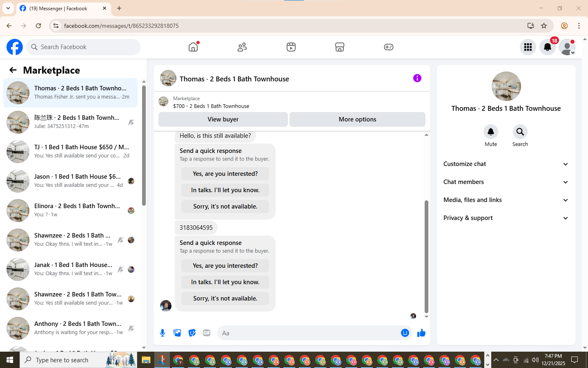Mute this chat with the bell

click(491, 132)
